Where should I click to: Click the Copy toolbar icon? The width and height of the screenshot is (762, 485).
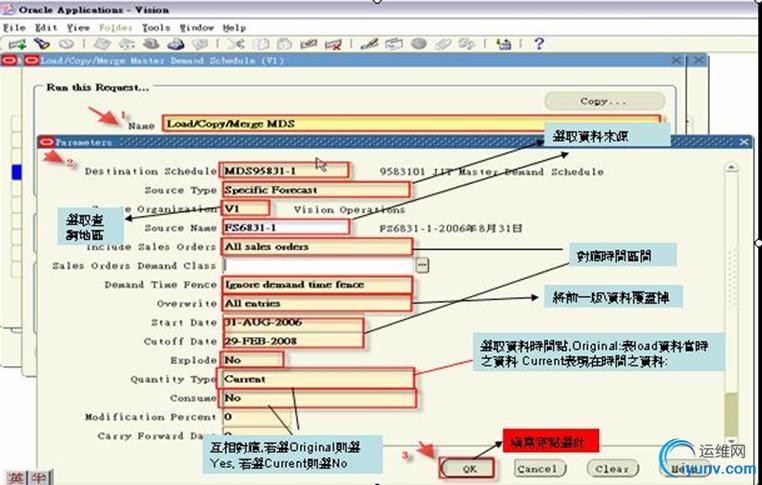(261, 44)
